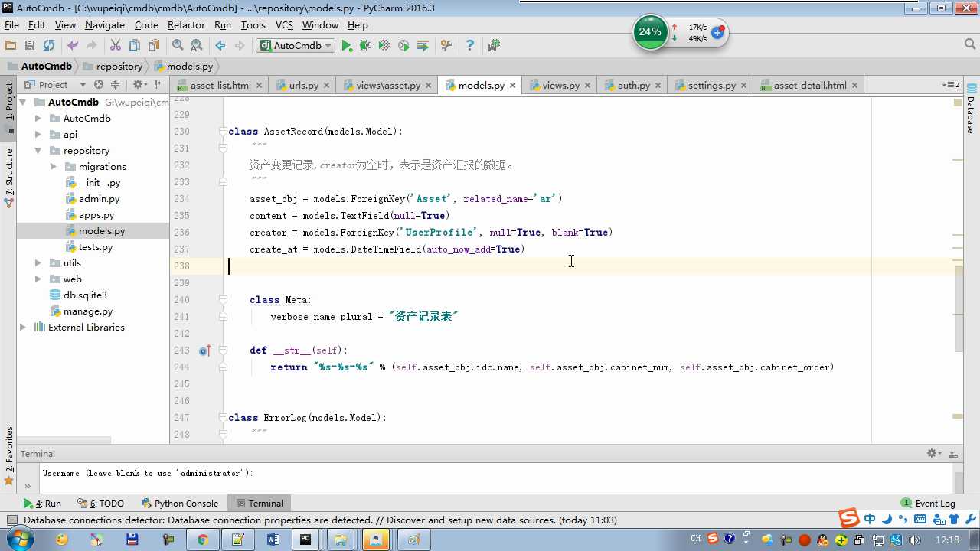The width and height of the screenshot is (980, 551).
Task: Switch to the settings.py tab
Action: 711,86
